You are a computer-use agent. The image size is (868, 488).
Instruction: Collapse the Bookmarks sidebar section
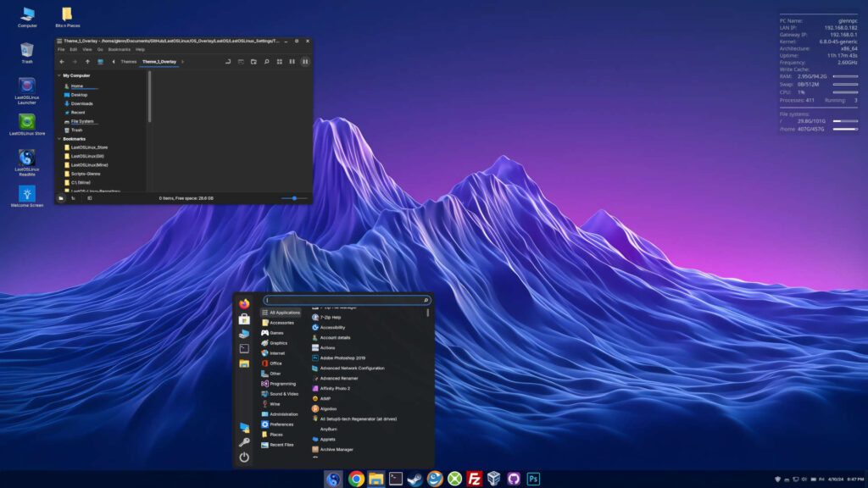click(58, 139)
